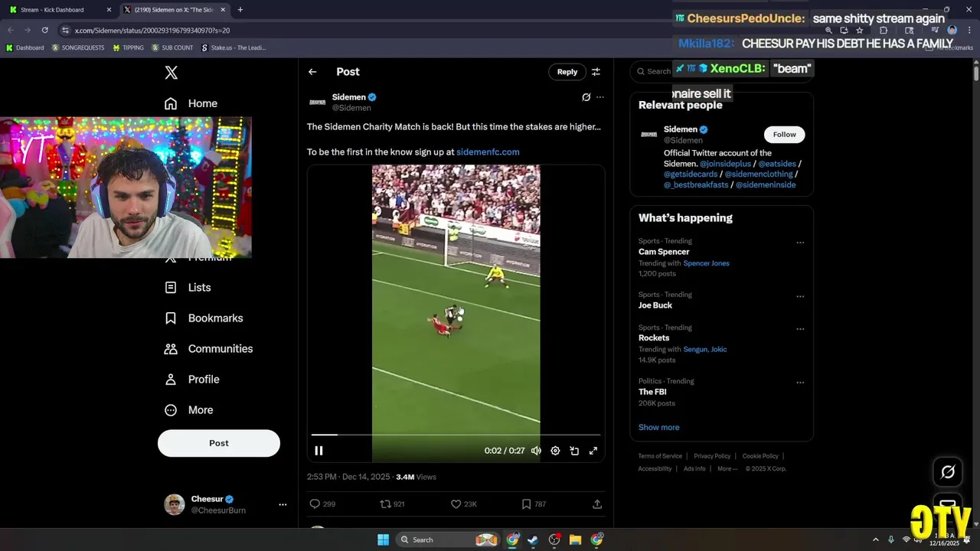Image resolution: width=980 pixels, height=551 pixels.
Task: Seek on the video progress bar
Action: tap(456, 435)
